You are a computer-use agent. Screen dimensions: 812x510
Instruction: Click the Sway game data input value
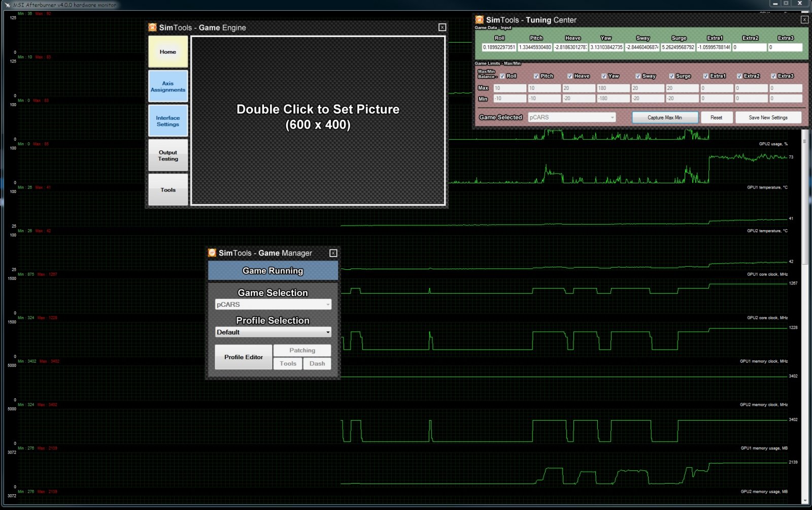click(642, 47)
